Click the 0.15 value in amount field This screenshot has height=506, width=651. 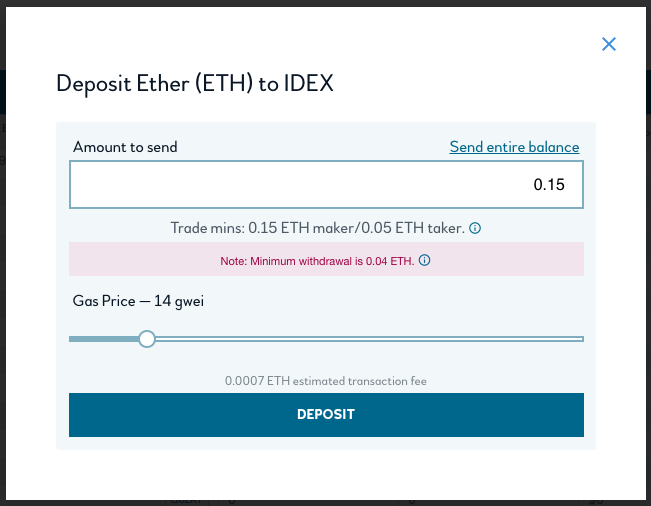coord(549,185)
